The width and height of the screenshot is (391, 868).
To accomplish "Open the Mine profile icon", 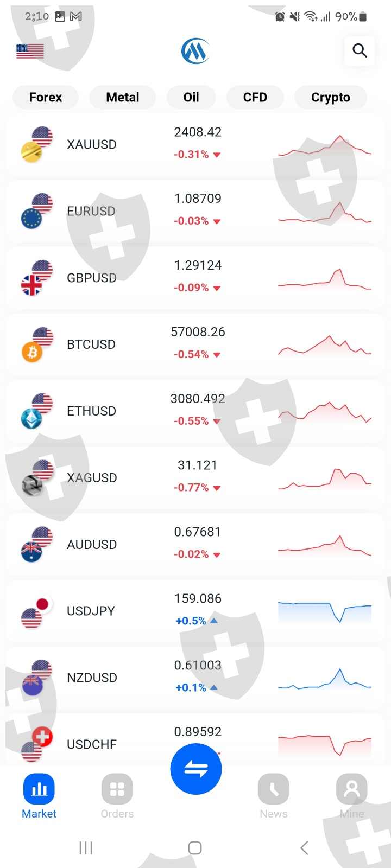I will point(351,789).
